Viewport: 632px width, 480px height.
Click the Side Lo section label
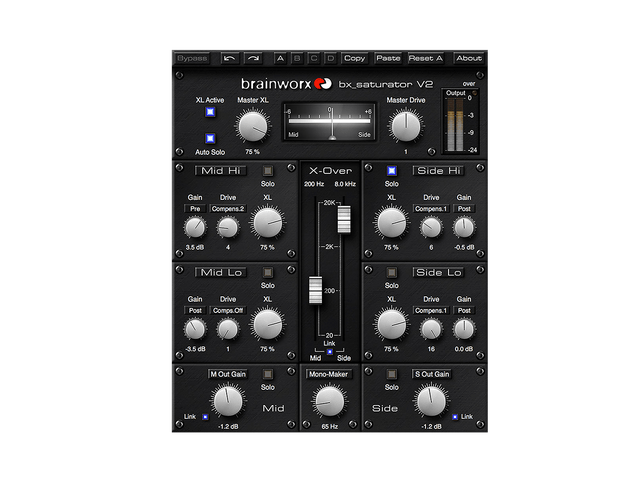pos(439,273)
